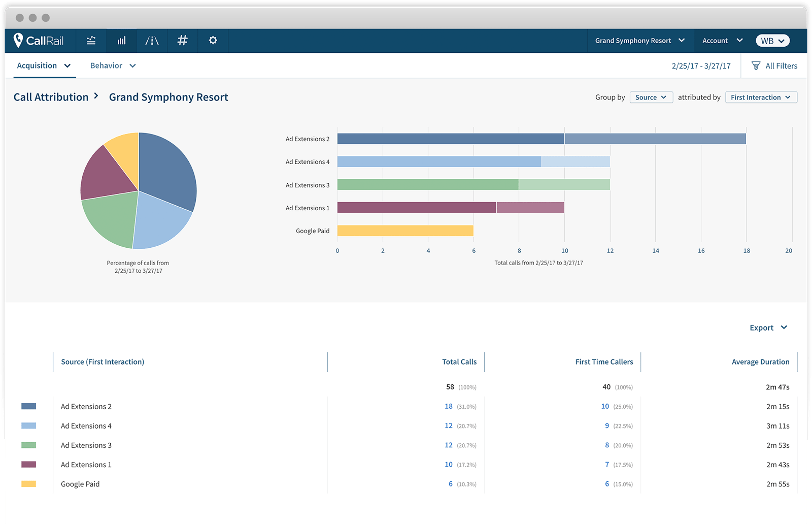Expand the Export menu
This screenshot has width=812, height=524.
pos(768,328)
